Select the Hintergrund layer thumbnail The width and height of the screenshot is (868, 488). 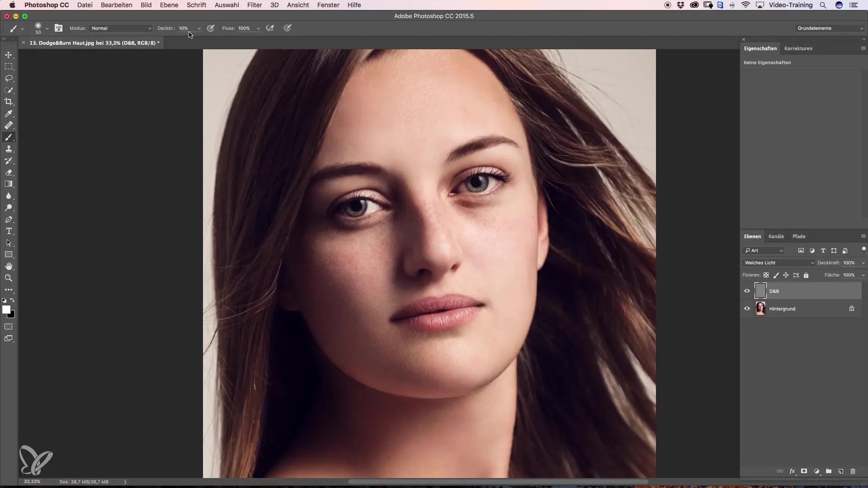point(761,309)
